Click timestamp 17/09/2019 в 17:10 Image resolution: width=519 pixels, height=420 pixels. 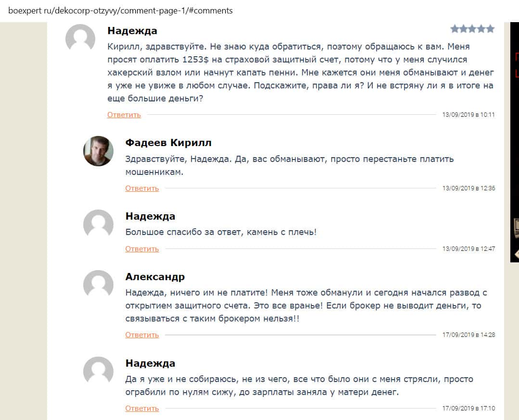468,408
